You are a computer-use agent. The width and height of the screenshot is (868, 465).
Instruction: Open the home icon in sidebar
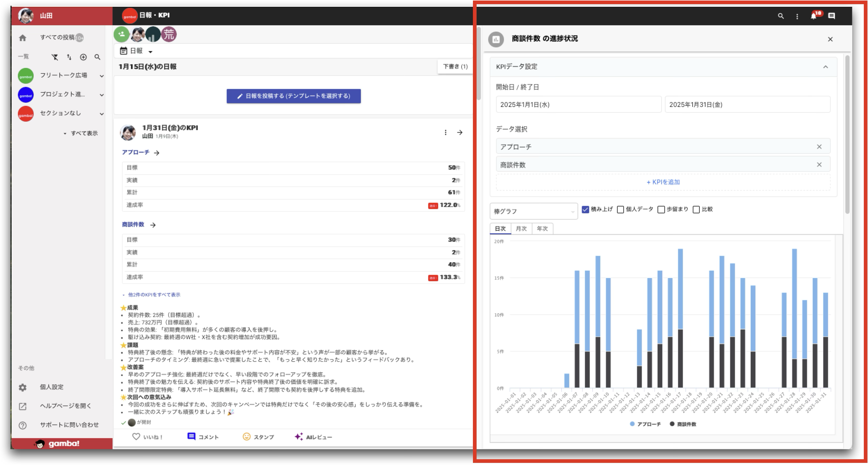click(x=23, y=38)
